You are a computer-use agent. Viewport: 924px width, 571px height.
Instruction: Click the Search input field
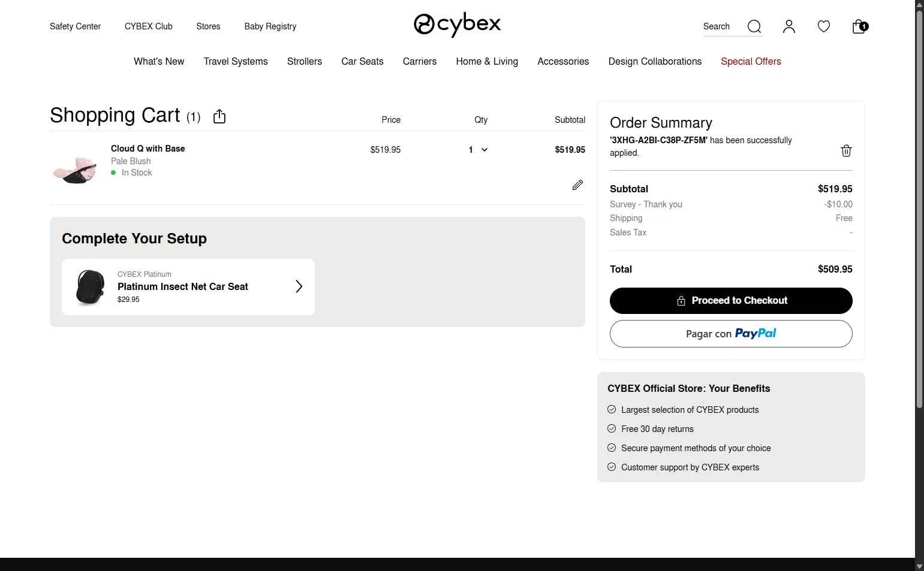point(723,26)
